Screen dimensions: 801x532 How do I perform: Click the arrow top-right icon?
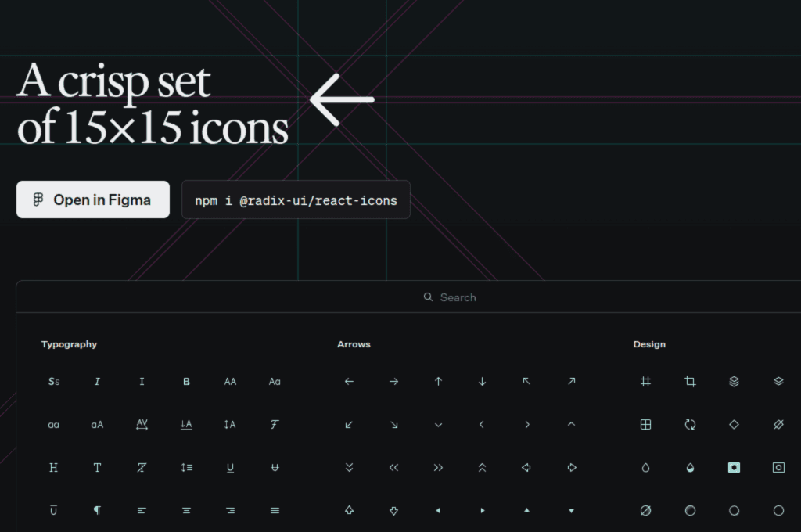tap(572, 381)
